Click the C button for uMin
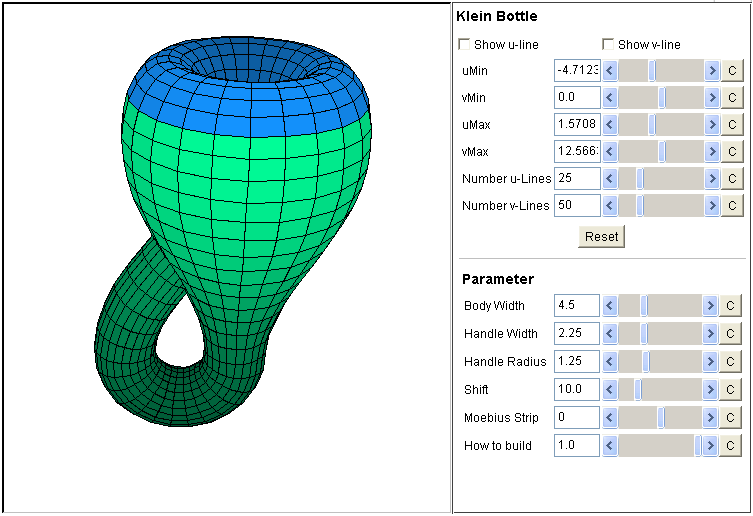The height and width of the screenshot is (516, 753). (732, 71)
